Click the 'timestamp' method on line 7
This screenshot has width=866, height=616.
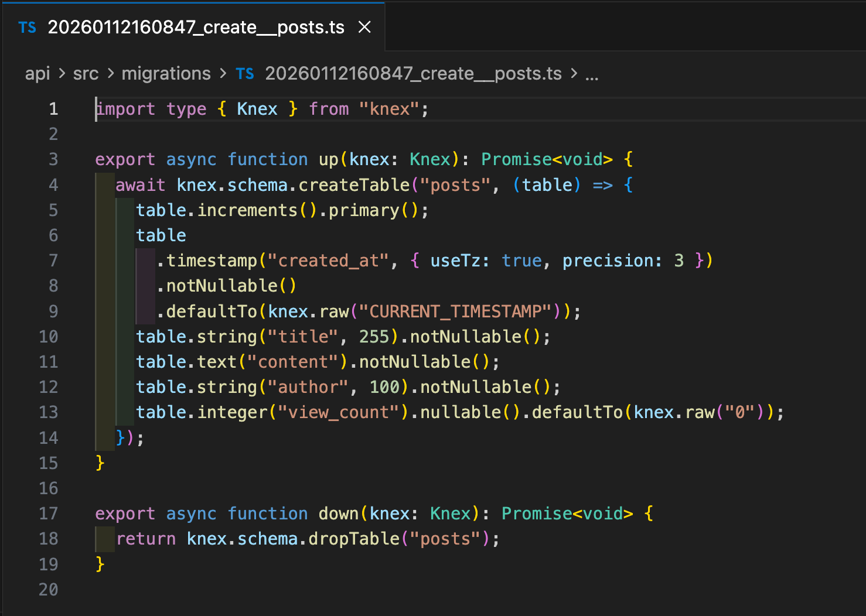click(212, 261)
